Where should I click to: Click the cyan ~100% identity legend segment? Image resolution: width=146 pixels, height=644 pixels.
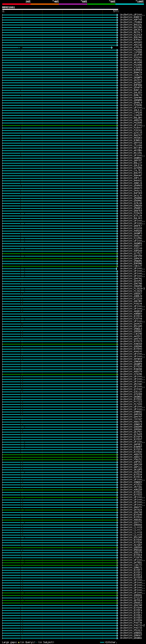(130, 4)
